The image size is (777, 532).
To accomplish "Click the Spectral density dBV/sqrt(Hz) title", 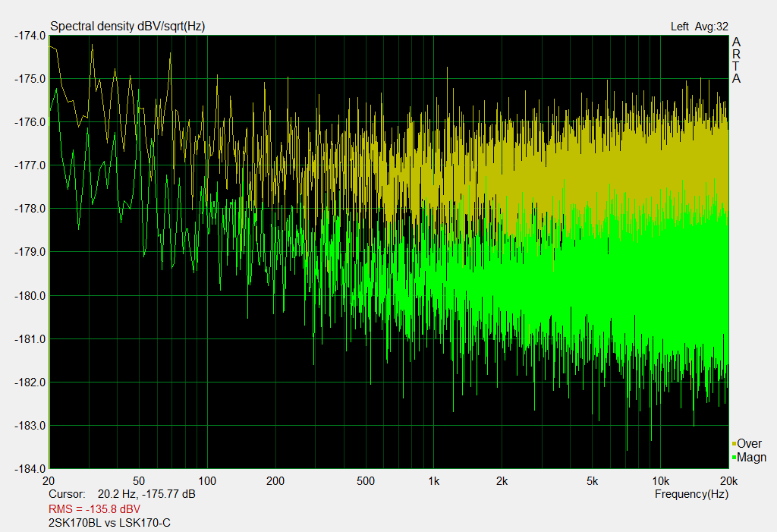I will click(x=127, y=27).
